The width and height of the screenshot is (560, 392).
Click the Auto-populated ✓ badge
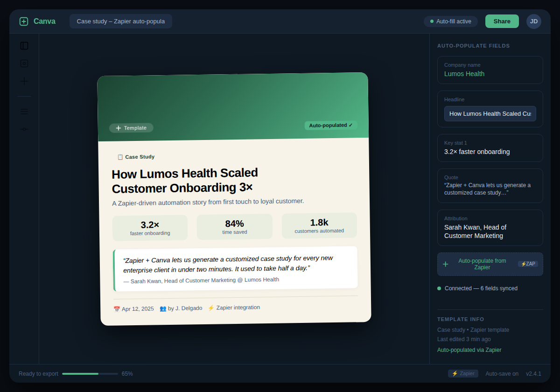[331, 125]
